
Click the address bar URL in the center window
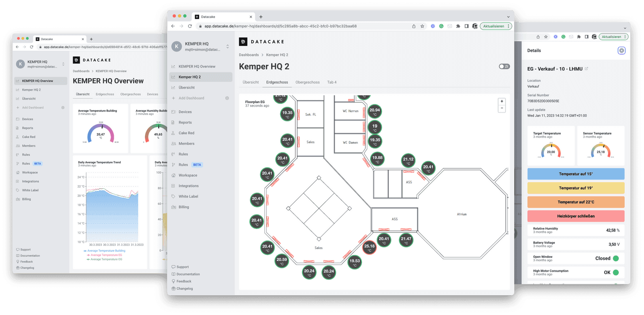(281, 26)
